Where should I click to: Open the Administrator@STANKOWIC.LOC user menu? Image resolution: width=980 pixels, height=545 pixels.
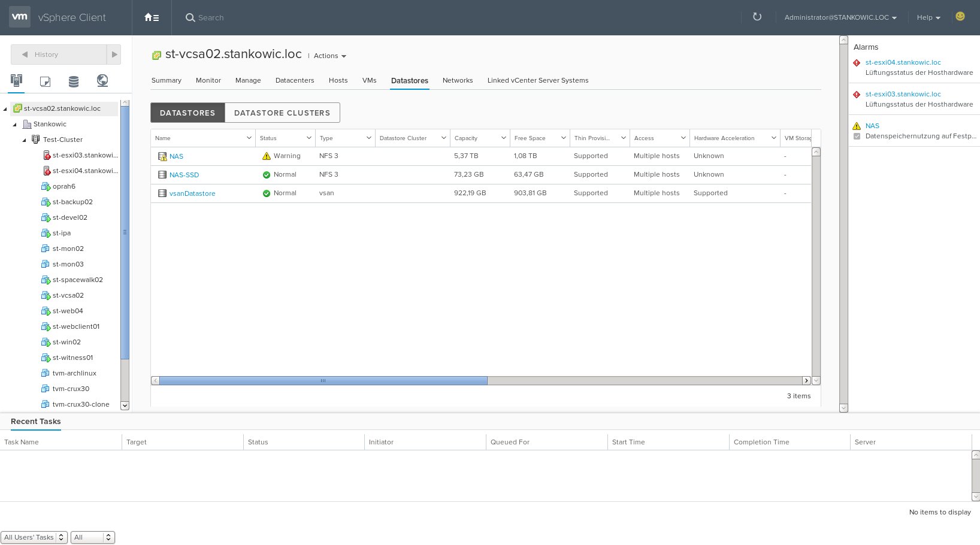(840, 17)
